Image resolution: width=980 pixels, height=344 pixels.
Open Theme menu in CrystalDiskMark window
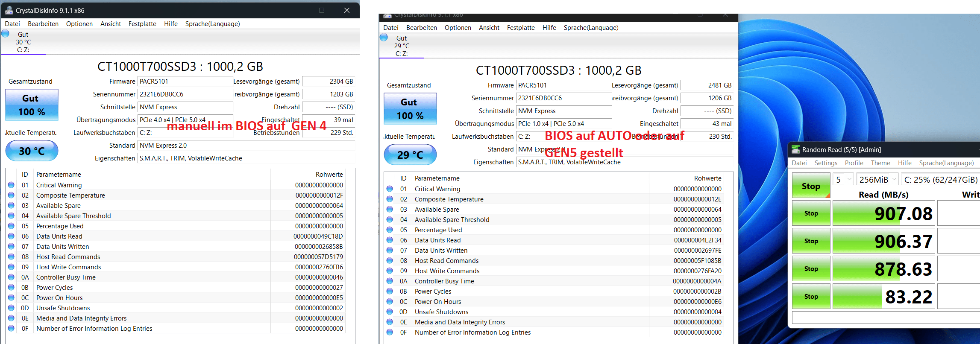[880, 163]
